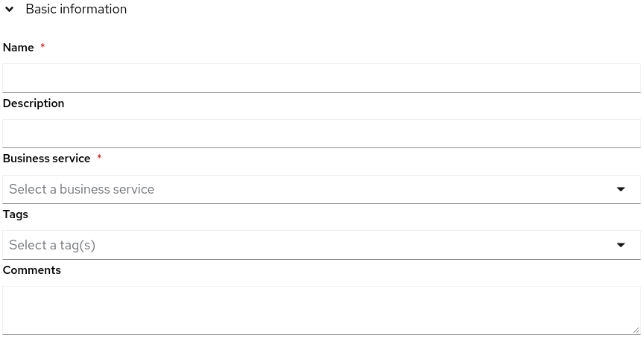The height and width of the screenshot is (341, 644).
Task: Select the Description label
Action: tap(34, 103)
